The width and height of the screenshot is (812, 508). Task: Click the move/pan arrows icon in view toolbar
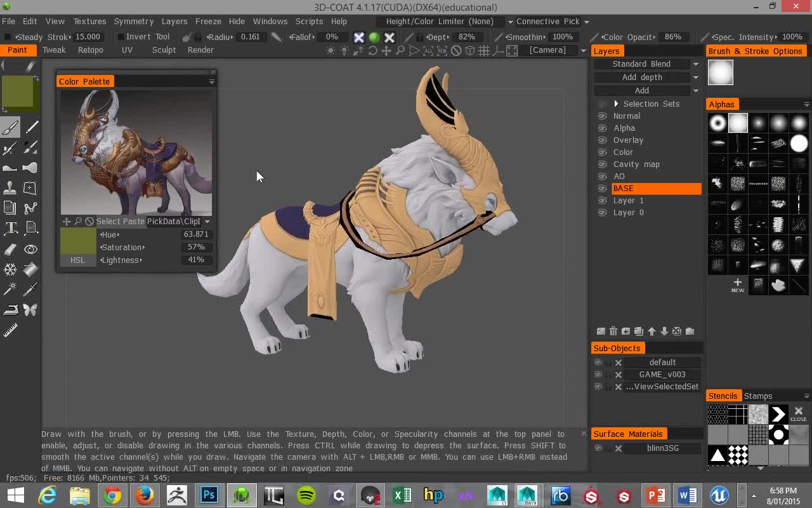pos(386,51)
